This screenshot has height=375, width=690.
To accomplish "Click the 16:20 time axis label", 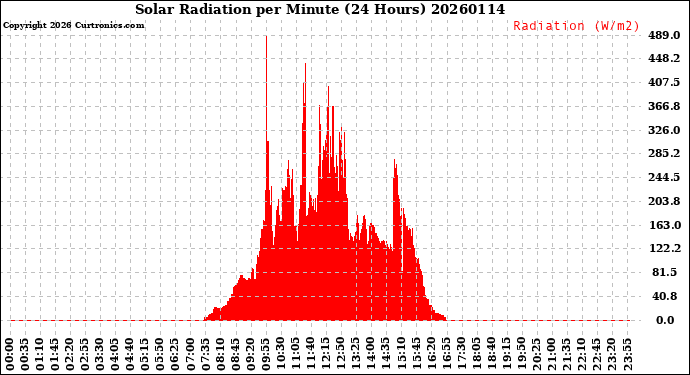I will pos(431,354).
